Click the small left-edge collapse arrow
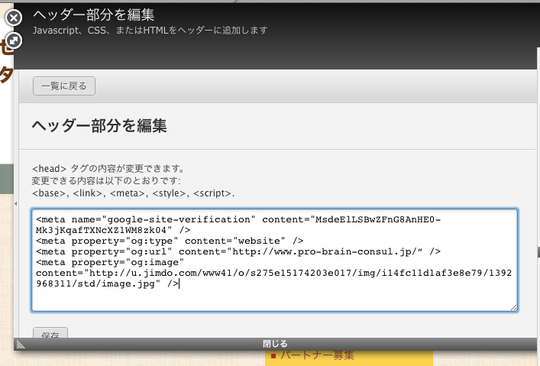Screen dimensions: 540x366 click(16, 203)
